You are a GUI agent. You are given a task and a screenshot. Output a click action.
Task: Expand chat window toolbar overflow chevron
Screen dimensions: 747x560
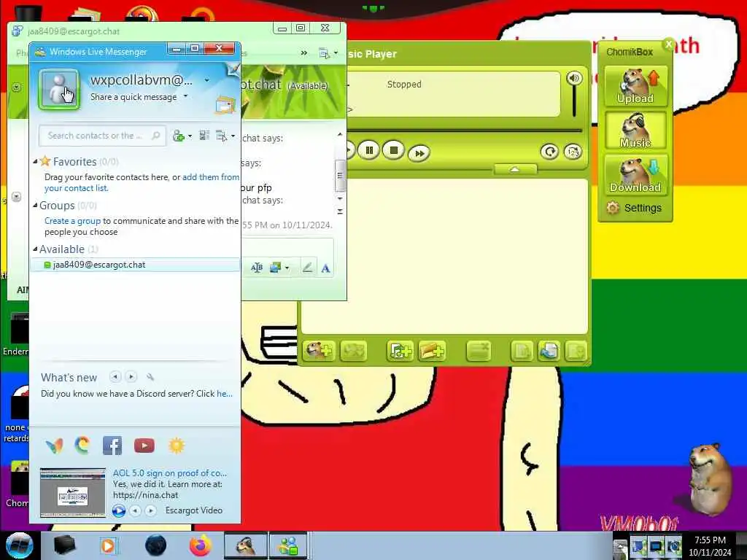click(x=304, y=52)
